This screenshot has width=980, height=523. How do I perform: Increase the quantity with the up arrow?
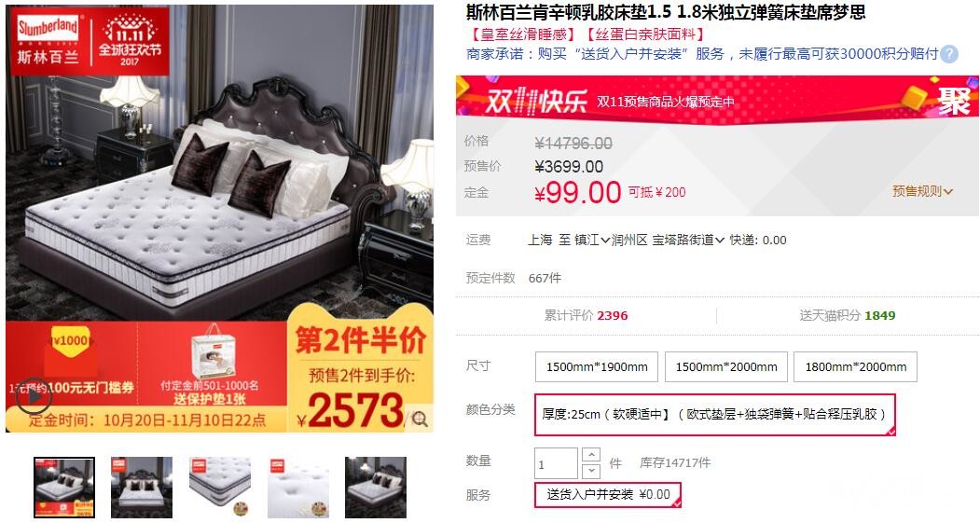pos(590,454)
